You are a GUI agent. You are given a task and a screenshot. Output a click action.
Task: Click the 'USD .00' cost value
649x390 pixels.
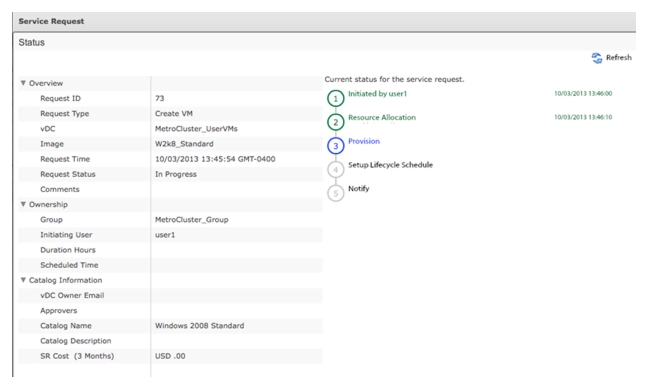click(170, 356)
